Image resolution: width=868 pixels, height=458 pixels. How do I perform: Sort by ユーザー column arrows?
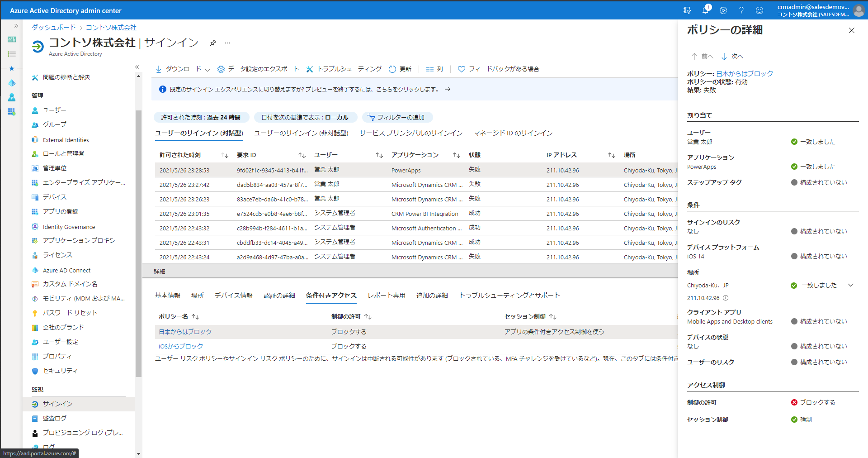point(379,155)
